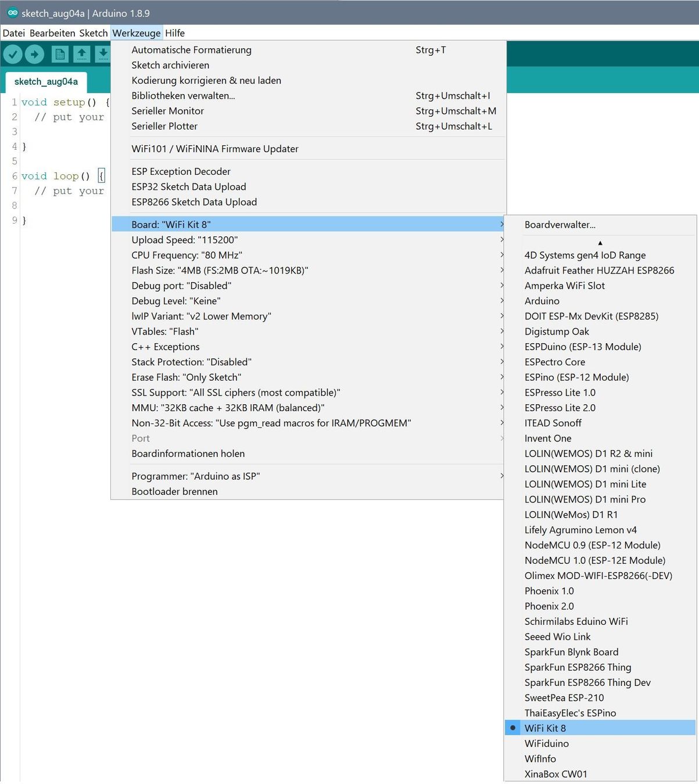Open the Sketch menu
This screenshot has height=784, width=699.
click(94, 33)
